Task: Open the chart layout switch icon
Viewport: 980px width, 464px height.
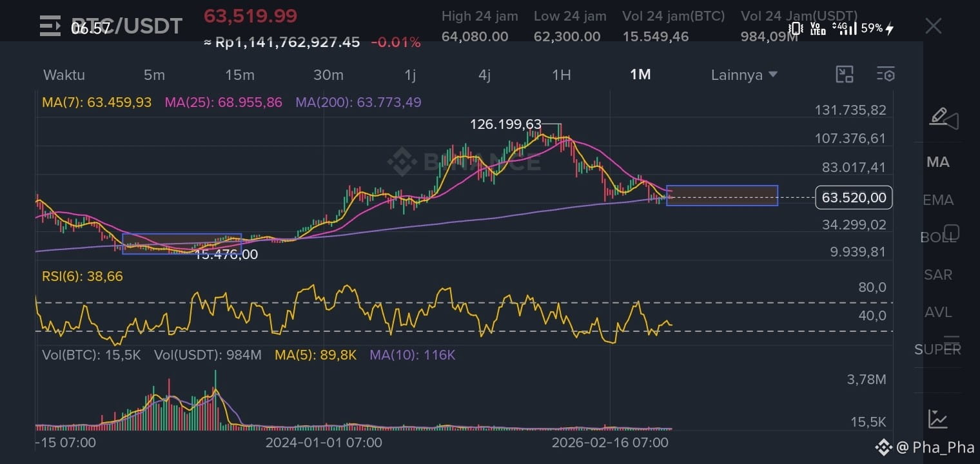Action: (845, 75)
